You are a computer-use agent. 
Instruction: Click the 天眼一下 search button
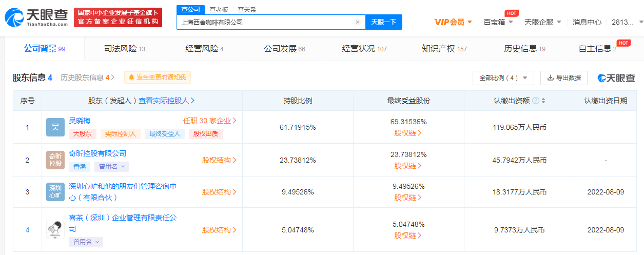point(384,22)
